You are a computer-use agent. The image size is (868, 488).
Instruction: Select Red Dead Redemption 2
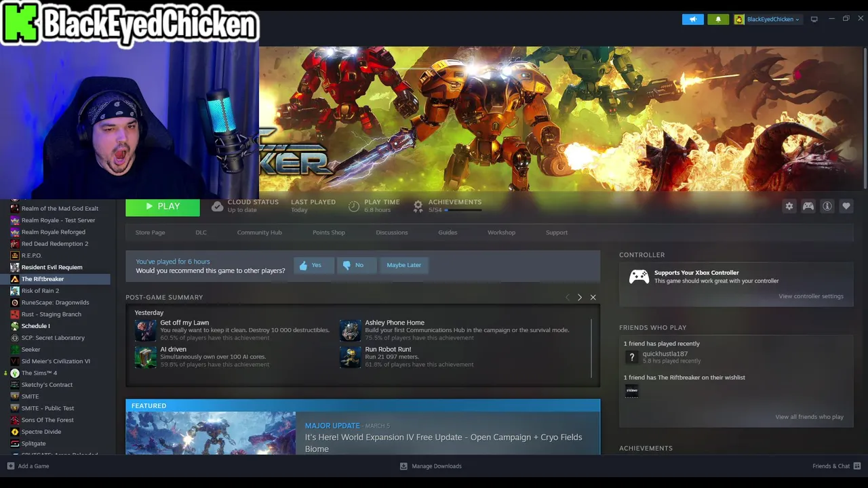[x=55, y=244]
